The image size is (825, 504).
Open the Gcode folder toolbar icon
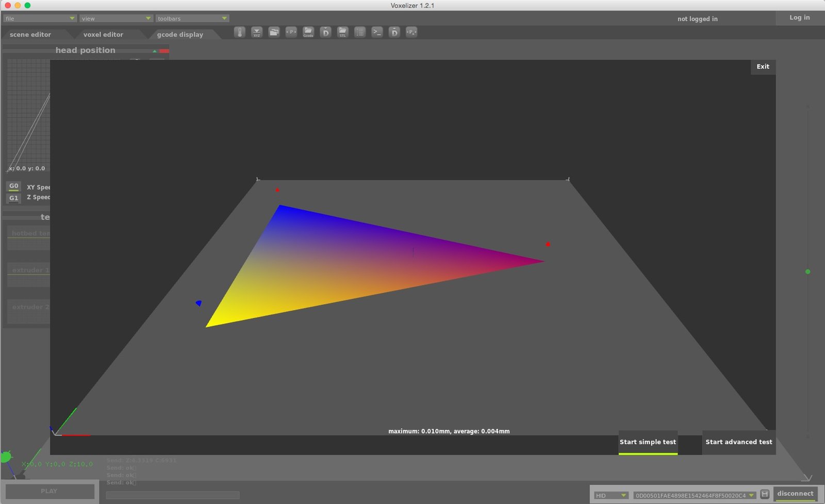308,32
